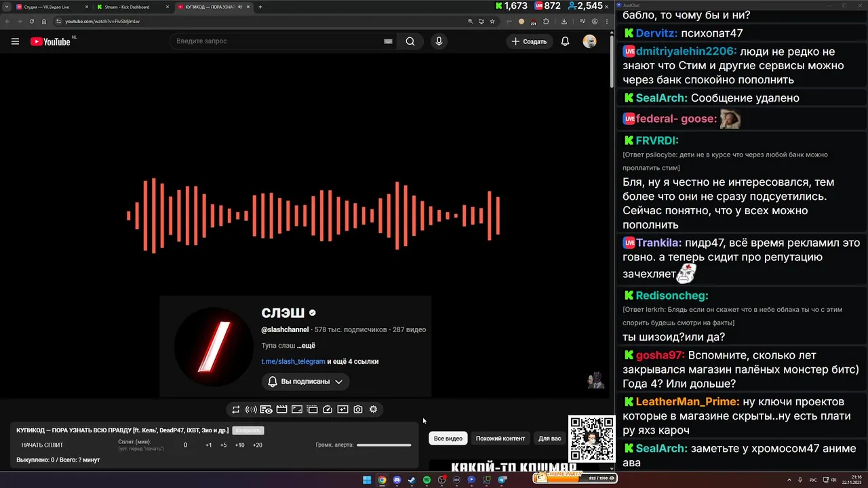Open the Chrome three-dot menu

click(607, 21)
